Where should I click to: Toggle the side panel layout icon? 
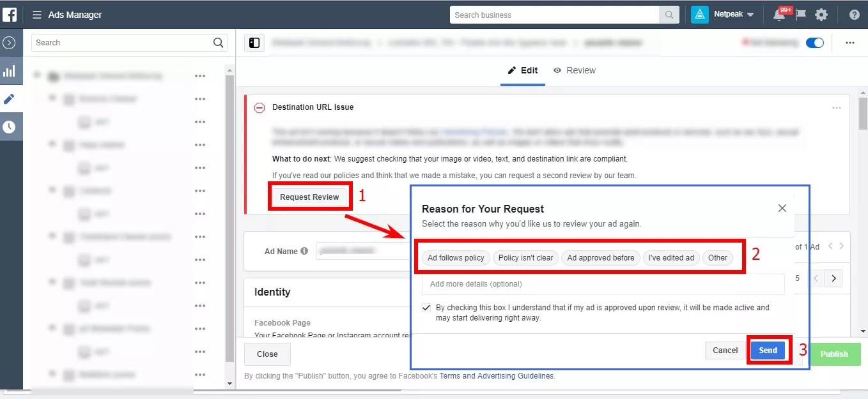[x=254, y=43]
